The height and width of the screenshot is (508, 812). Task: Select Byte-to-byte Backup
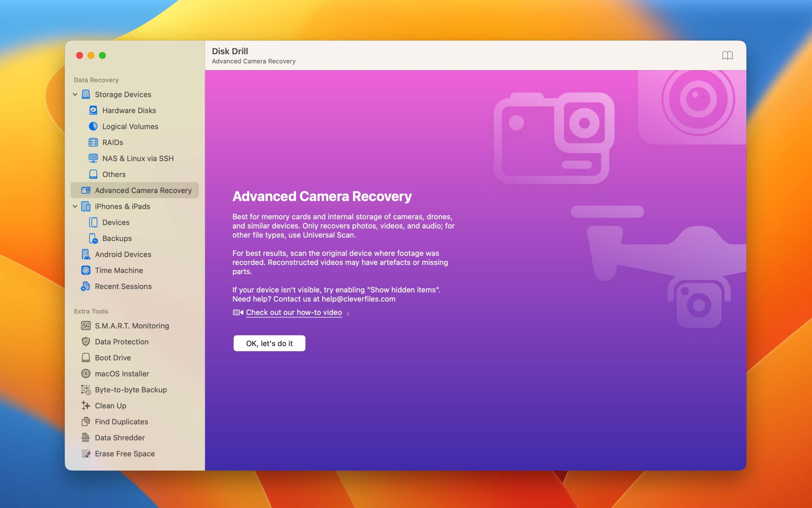(x=134, y=390)
